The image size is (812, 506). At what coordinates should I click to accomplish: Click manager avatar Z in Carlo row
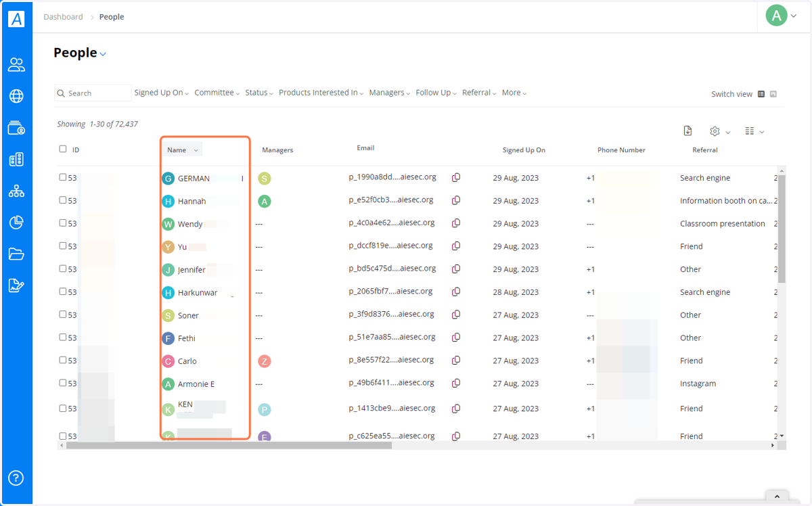pyautogui.click(x=265, y=361)
